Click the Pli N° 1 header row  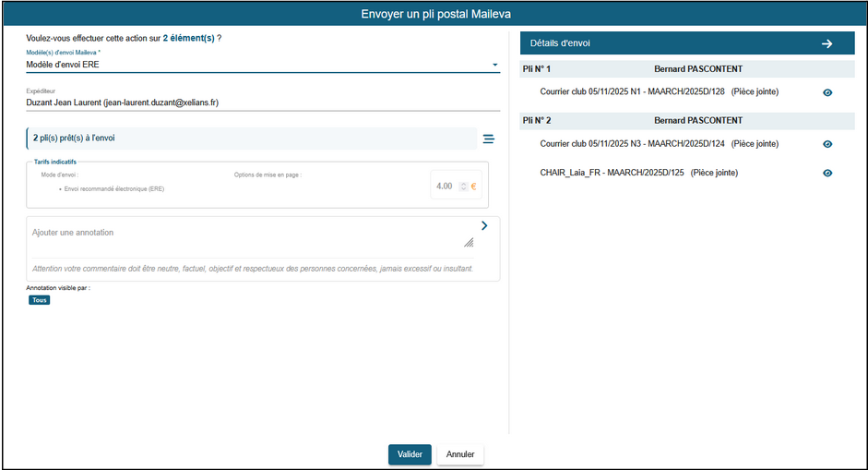(687, 69)
